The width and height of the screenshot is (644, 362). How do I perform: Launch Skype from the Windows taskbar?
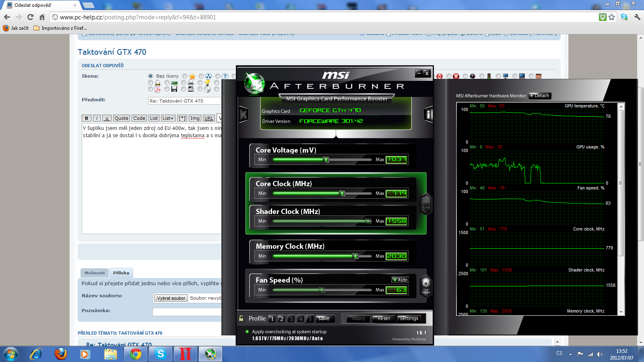[x=161, y=354]
